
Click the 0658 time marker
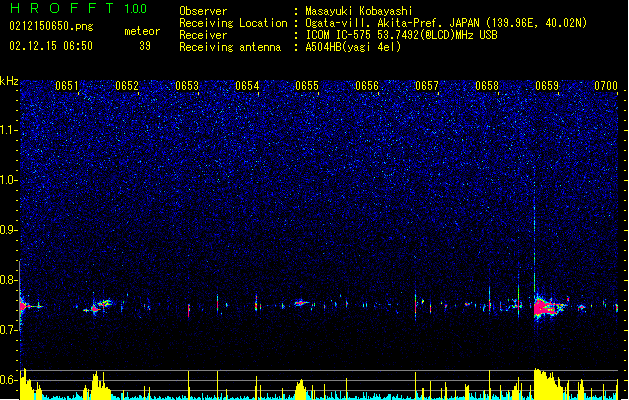coord(487,86)
